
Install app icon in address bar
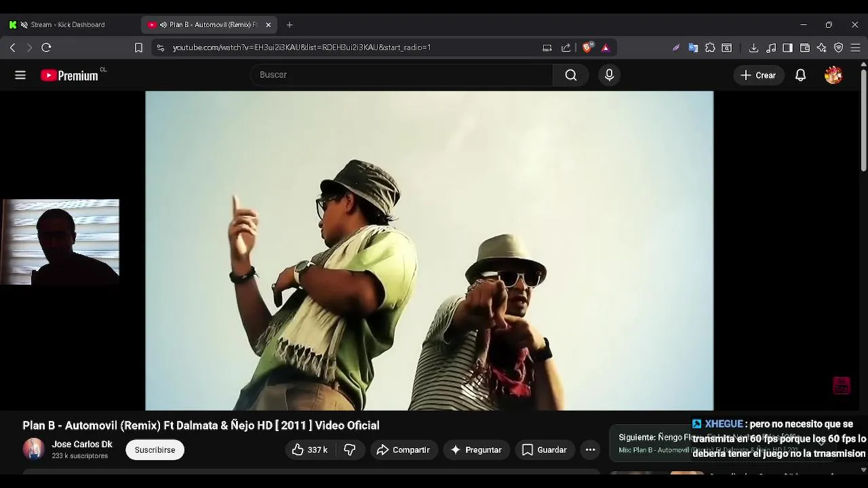[x=547, y=47]
